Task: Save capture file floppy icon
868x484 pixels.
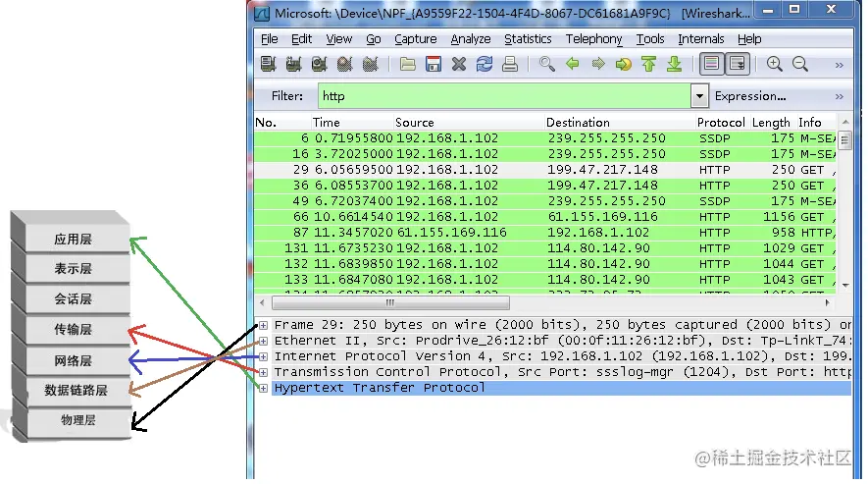Action: click(x=434, y=65)
